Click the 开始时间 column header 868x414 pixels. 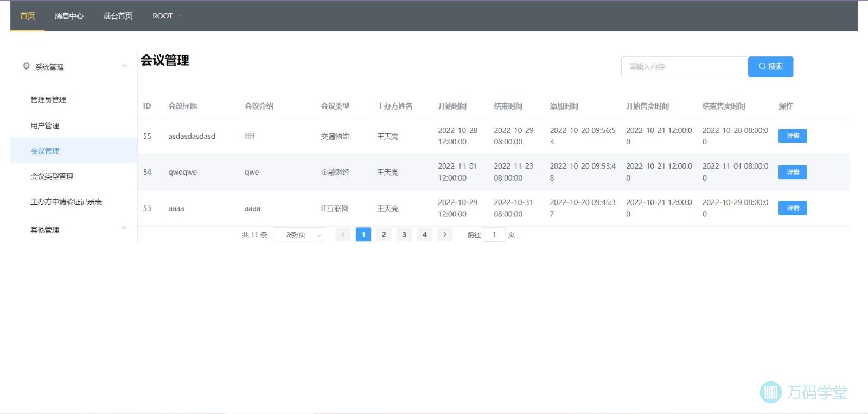(x=452, y=106)
